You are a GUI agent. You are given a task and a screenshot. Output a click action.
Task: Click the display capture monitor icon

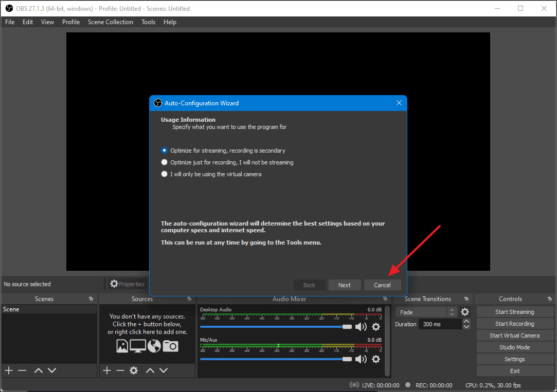(138, 346)
